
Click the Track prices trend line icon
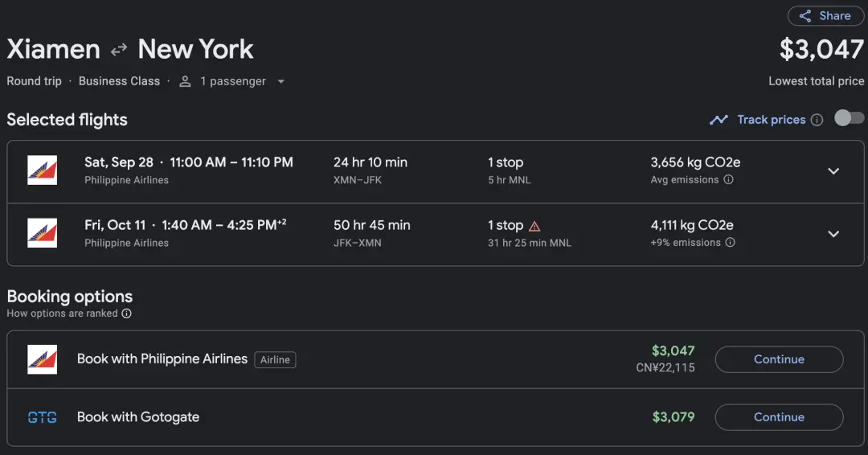coord(719,120)
